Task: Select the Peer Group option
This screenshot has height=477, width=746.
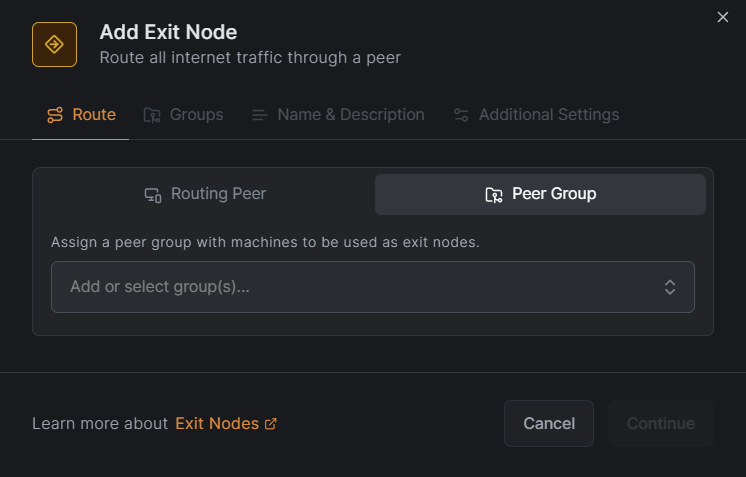Action: point(540,194)
